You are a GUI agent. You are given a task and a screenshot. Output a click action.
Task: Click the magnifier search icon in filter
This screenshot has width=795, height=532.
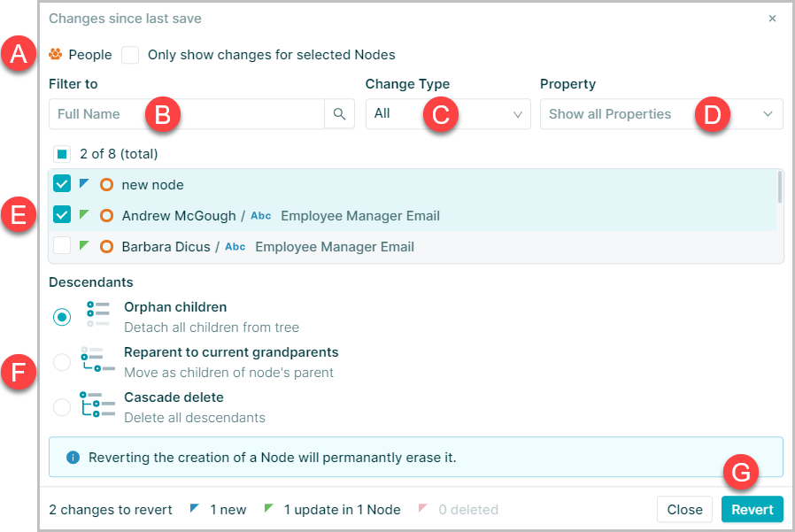coord(339,114)
